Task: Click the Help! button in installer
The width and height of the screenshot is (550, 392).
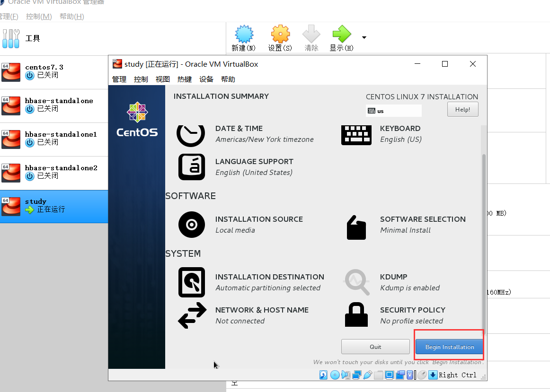Action: pyautogui.click(x=462, y=110)
